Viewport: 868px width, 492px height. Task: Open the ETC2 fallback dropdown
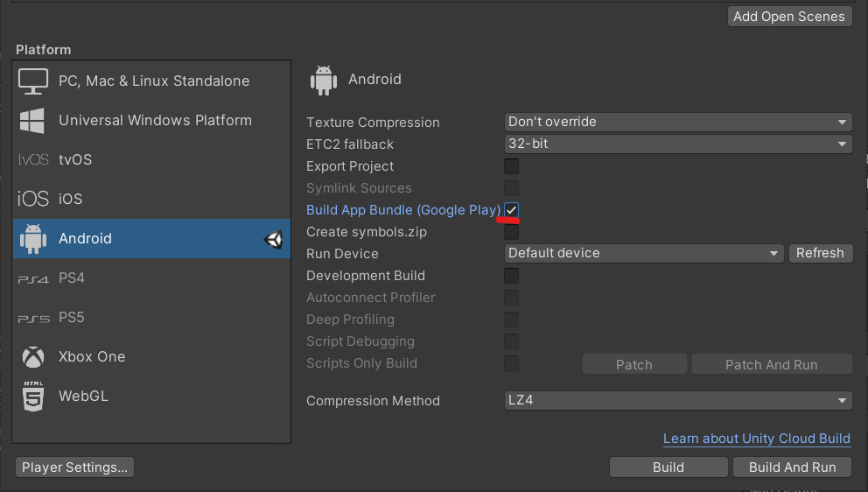[678, 144]
